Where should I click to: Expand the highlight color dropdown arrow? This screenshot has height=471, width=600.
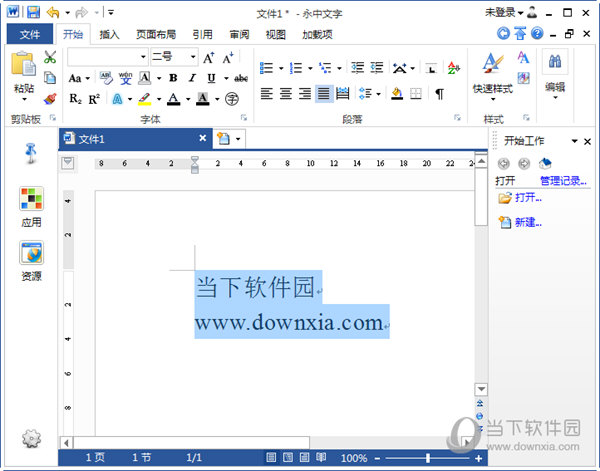(159, 99)
